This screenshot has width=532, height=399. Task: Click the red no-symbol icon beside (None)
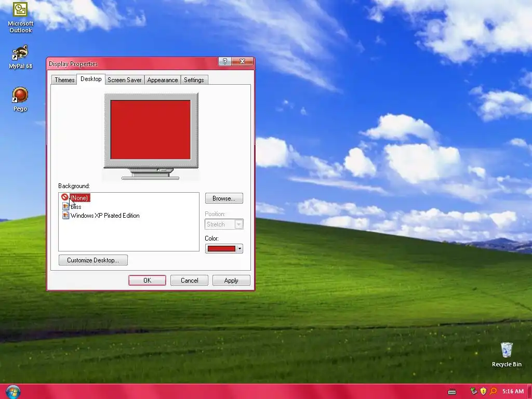tap(64, 197)
